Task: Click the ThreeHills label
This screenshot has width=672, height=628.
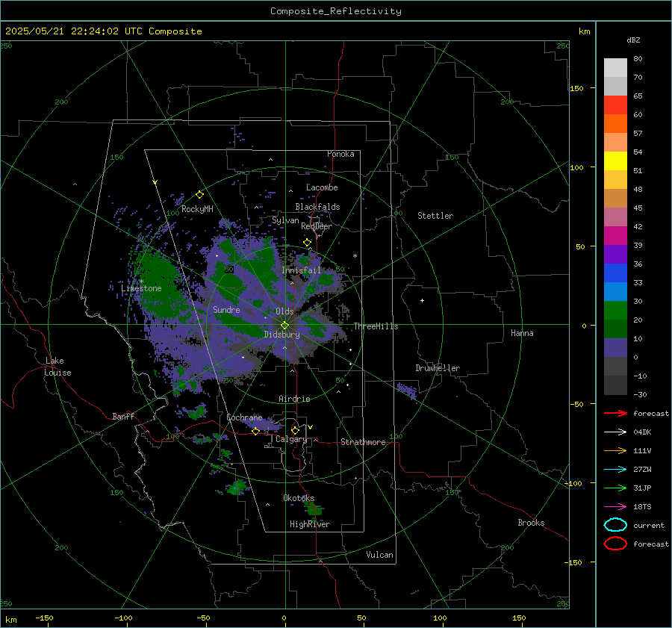Action: (x=376, y=326)
